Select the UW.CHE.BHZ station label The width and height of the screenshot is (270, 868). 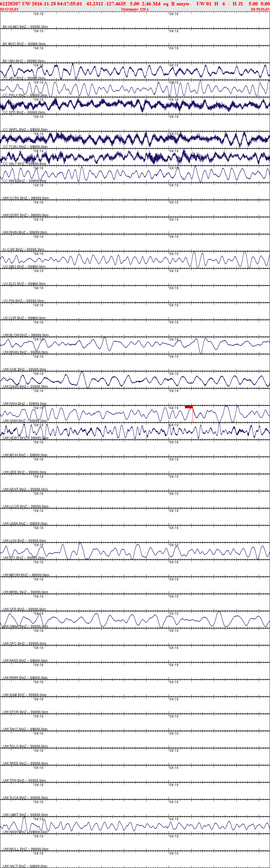click(x=25, y=370)
